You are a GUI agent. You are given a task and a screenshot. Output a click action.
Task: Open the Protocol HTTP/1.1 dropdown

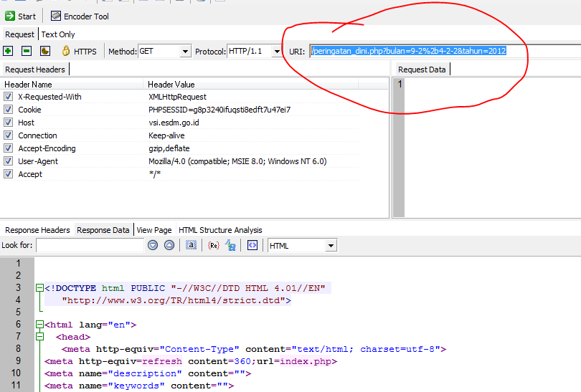[277, 52]
